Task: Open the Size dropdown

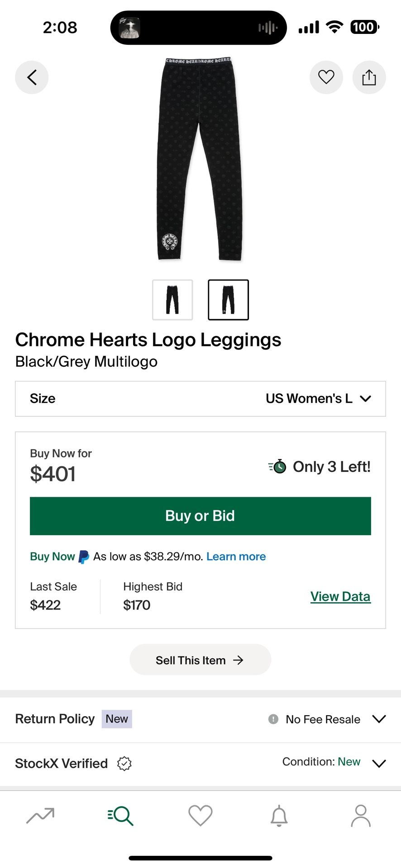Action: pyautogui.click(x=200, y=399)
